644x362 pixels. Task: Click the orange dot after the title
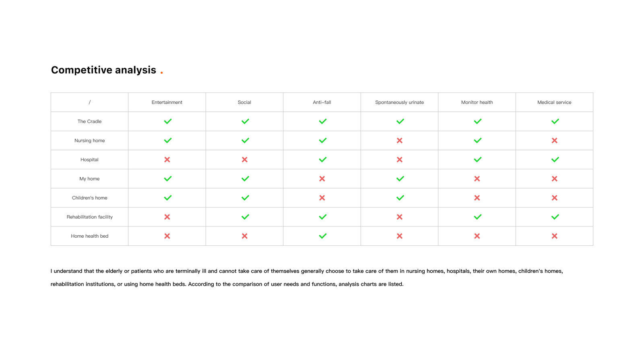click(x=161, y=73)
